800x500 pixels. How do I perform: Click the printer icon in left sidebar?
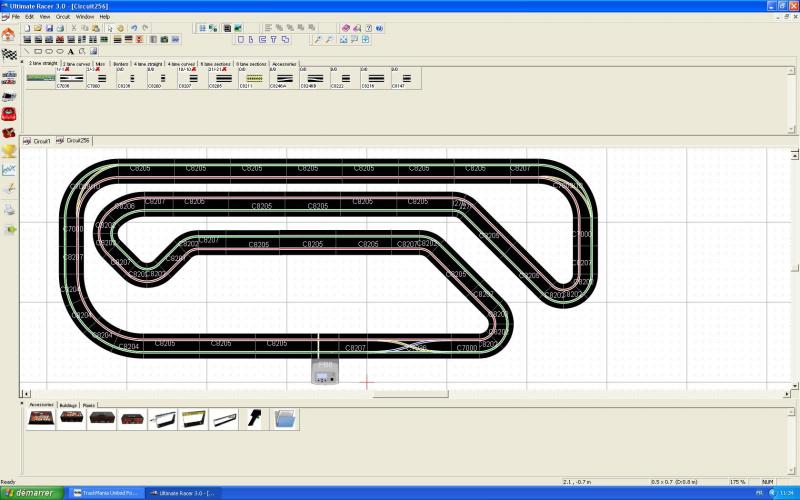(x=9, y=209)
